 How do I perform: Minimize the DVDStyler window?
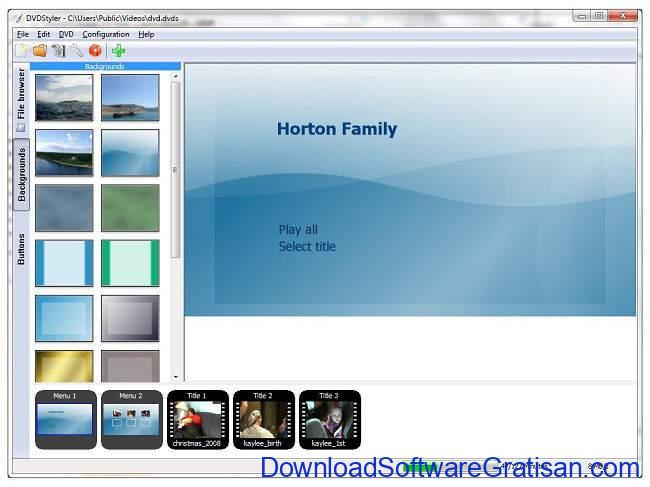tap(582, 17)
